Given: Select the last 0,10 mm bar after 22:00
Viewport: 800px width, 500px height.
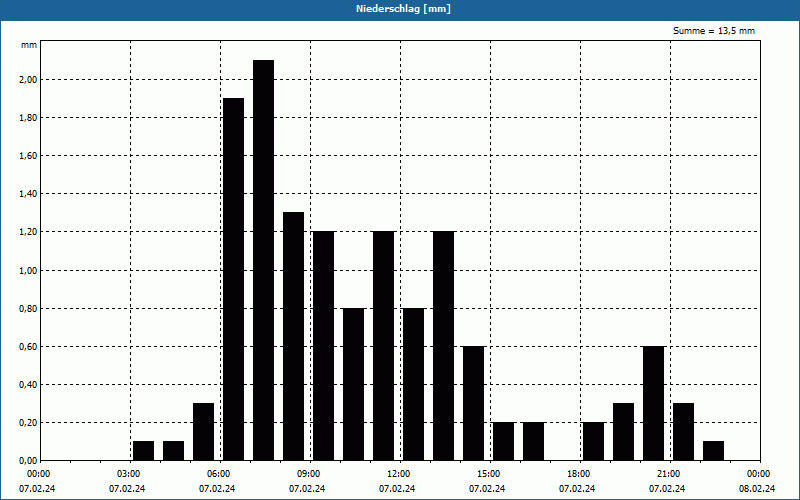Looking at the screenshot, I should 713,451.
